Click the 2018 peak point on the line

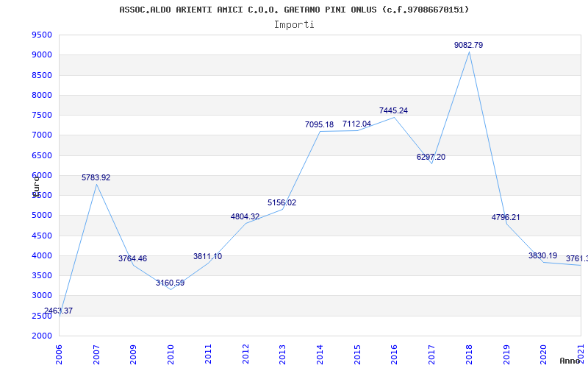tap(469, 52)
